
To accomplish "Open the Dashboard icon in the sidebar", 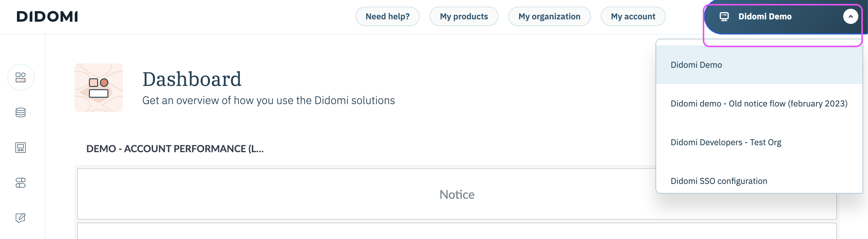I will (21, 77).
